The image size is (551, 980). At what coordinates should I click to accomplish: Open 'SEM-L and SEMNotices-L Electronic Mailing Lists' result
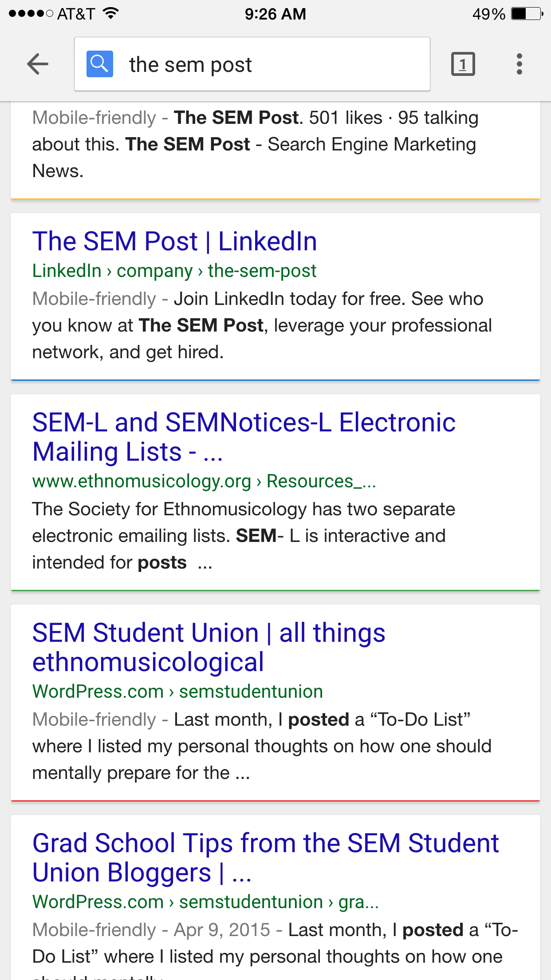tap(244, 437)
